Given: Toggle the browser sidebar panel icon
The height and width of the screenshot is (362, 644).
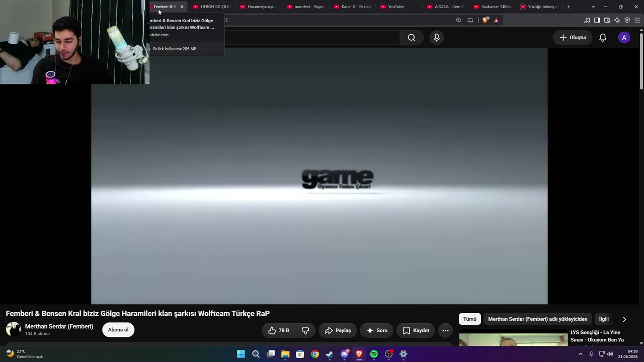Looking at the screenshot, I should pos(597,20).
